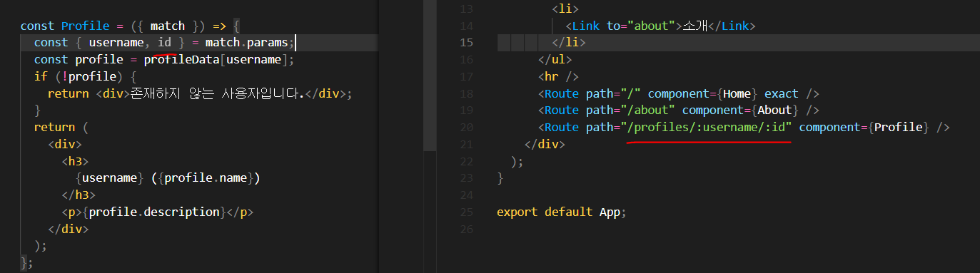Click the opening '<h3>' tag
Screen dimensions: 980x273
click(x=76, y=162)
